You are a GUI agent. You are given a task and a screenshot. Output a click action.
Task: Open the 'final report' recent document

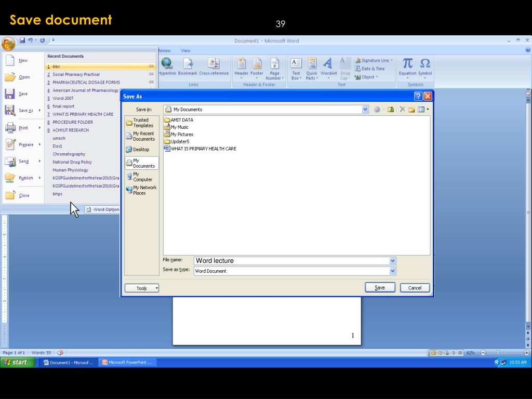(x=63, y=106)
